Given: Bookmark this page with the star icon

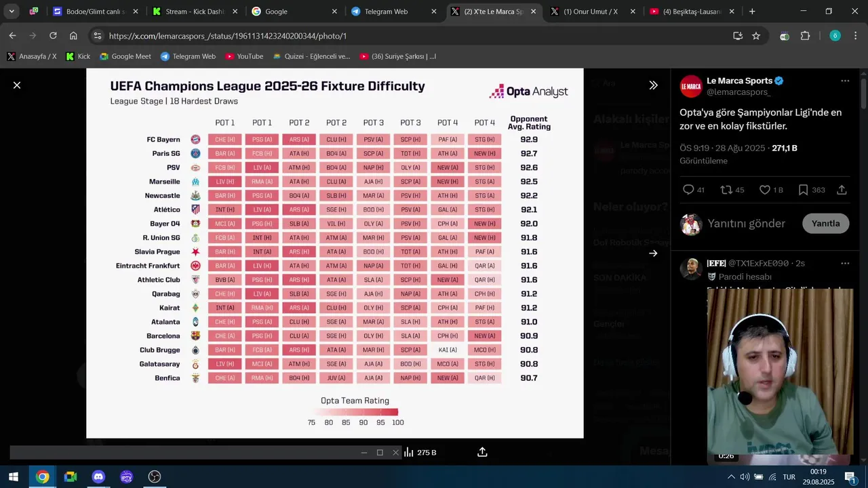Looking at the screenshot, I should [756, 36].
